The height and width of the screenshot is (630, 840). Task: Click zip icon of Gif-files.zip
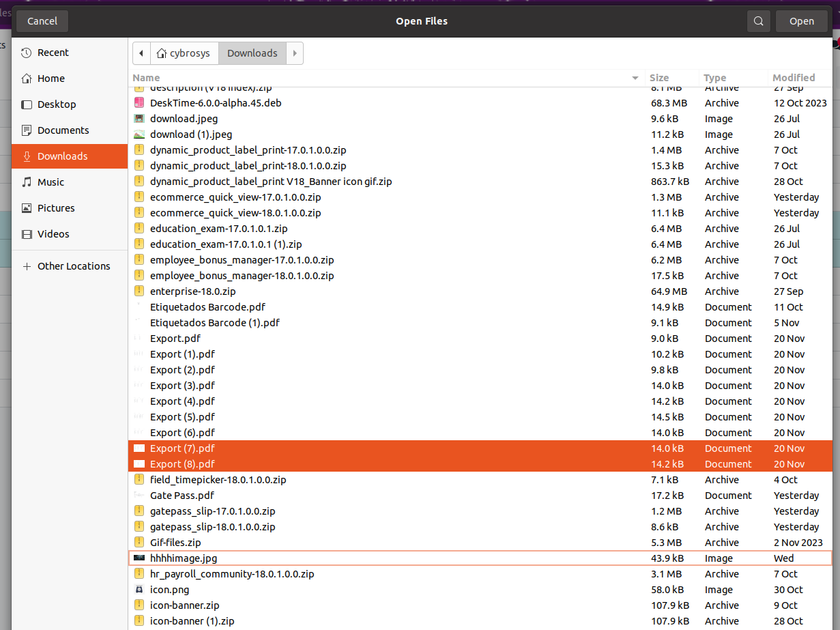(x=139, y=543)
